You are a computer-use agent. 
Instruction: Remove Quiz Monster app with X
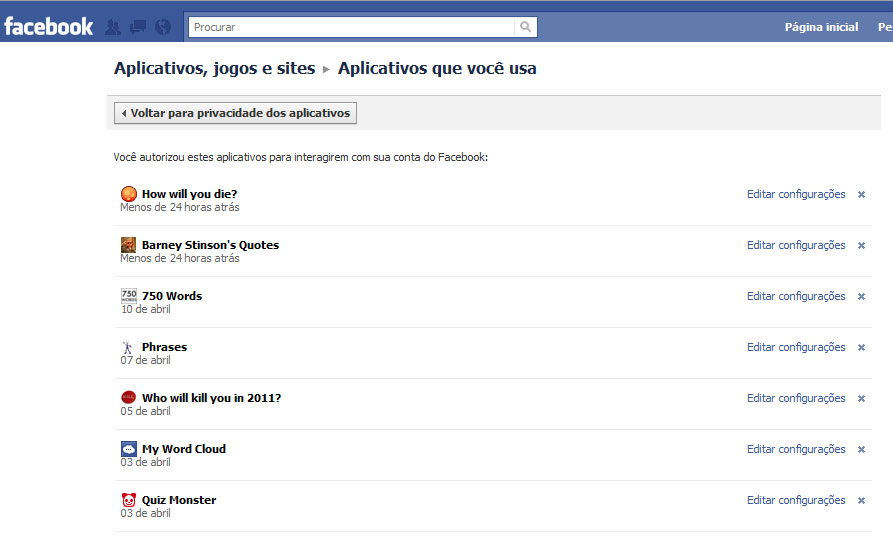[x=861, y=500]
